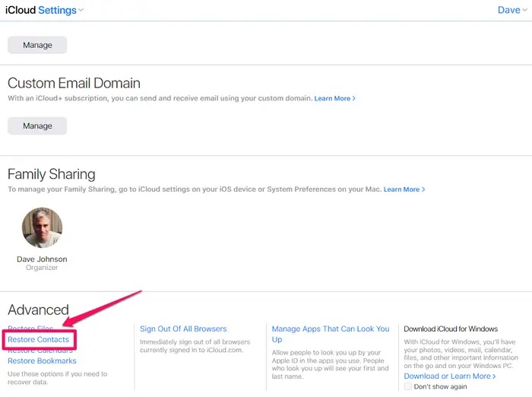The image size is (532, 397).
Task: Click the chevron next to Dave
Action: [x=525, y=11]
